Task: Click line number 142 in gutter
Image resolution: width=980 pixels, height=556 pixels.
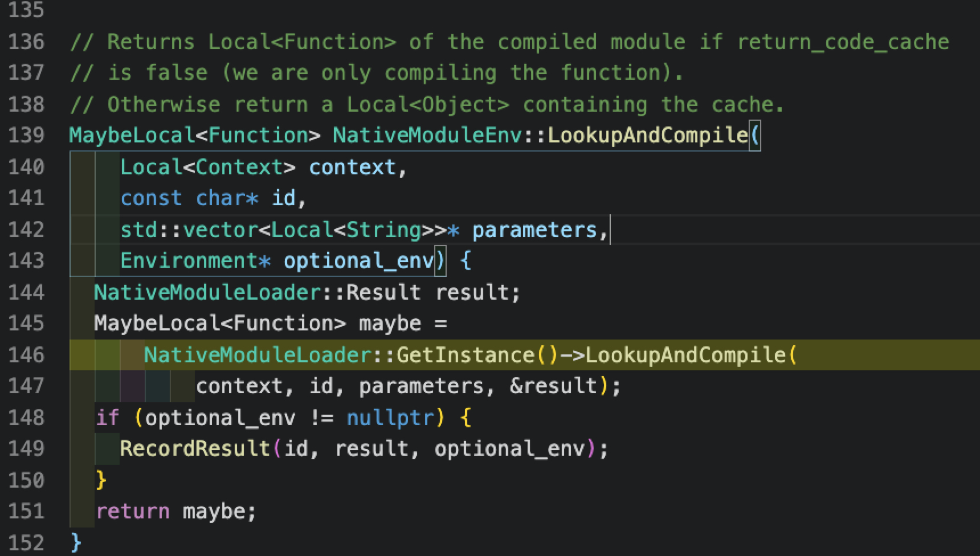Action: pos(26,230)
